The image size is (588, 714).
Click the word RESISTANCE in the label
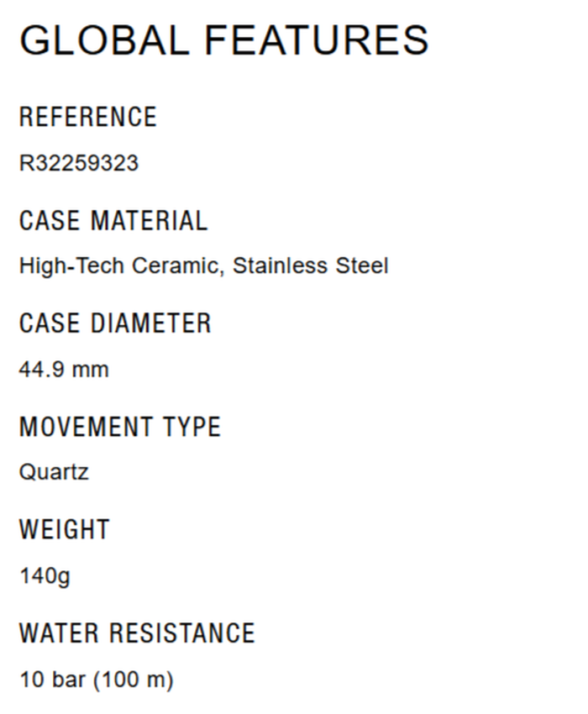tap(185, 633)
